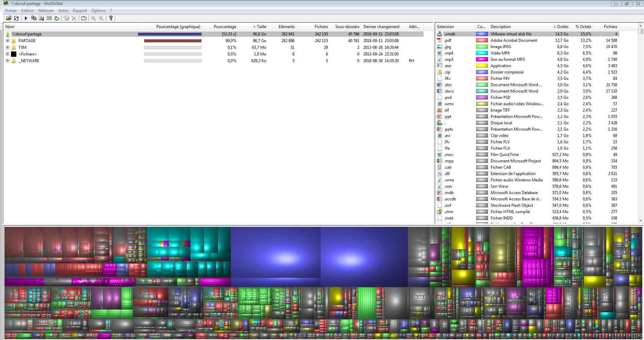Click the Recycle Bin delete toolbar icon
This screenshot has height=340, width=644.
click(x=66, y=18)
